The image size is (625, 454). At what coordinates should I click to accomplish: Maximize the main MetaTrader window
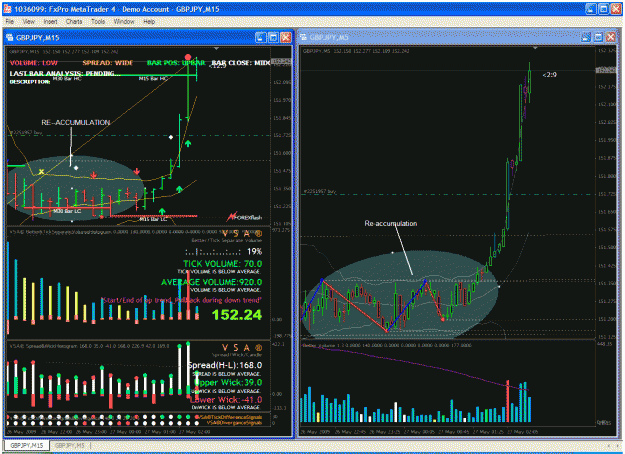coord(603,9)
